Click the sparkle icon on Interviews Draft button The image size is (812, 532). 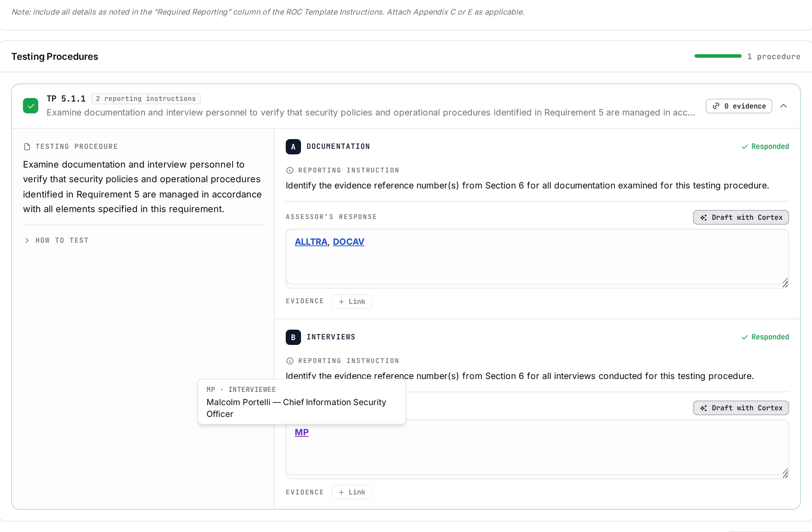click(x=704, y=408)
